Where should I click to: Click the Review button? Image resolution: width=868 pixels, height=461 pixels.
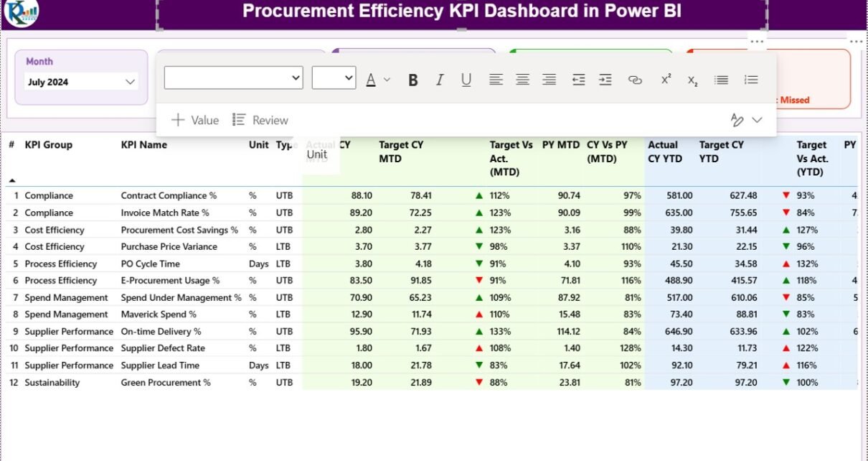pos(260,120)
